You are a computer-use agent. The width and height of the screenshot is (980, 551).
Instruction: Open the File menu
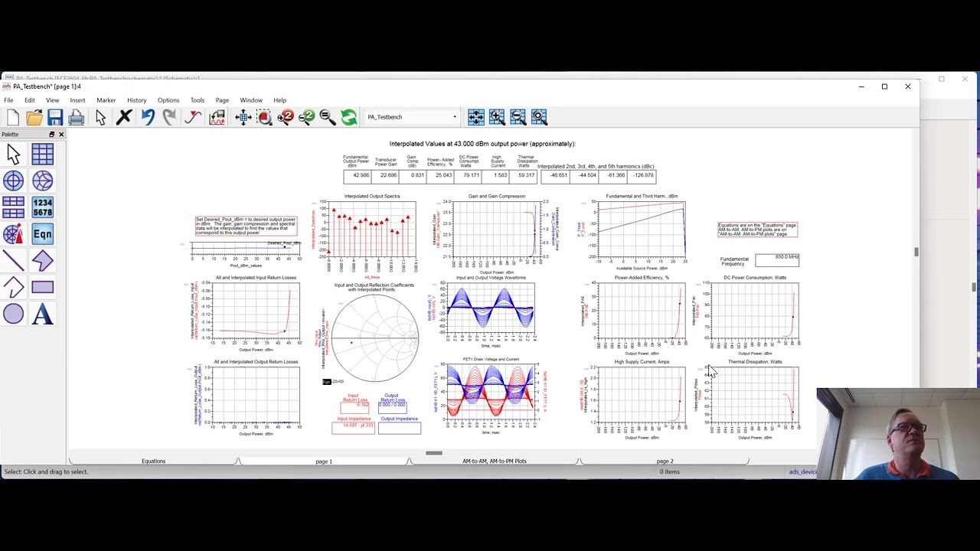coord(8,100)
